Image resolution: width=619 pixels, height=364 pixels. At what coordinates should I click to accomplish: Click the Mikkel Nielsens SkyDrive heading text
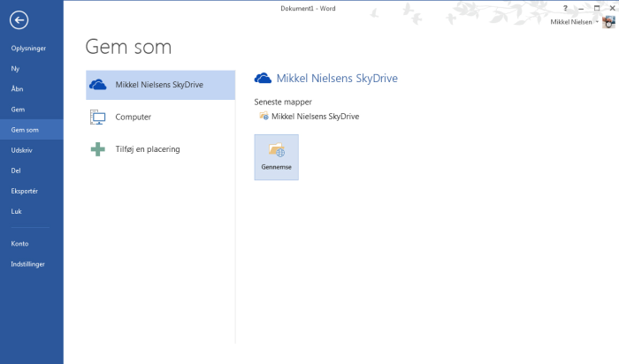click(x=337, y=79)
